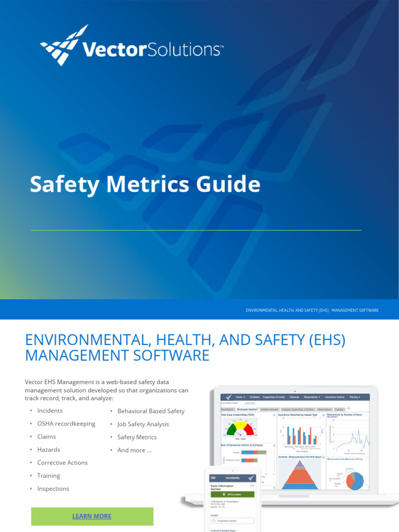The height and width of the screenshot is (532, 399).
Task: Open the hamburger menu on the phone mockup
Action: pyautogui.click(x=213, y=478)
